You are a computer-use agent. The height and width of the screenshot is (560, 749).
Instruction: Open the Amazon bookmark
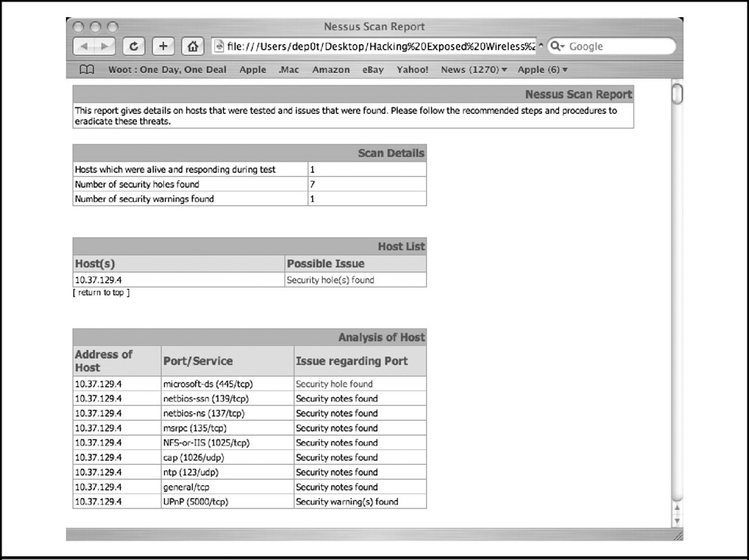tap(331, 70)
